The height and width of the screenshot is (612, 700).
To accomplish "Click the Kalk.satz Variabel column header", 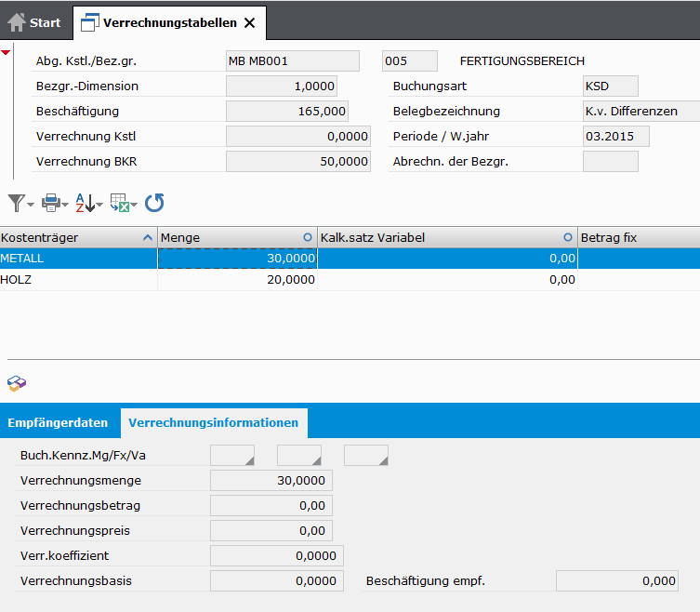I will (x=447, y=238).
